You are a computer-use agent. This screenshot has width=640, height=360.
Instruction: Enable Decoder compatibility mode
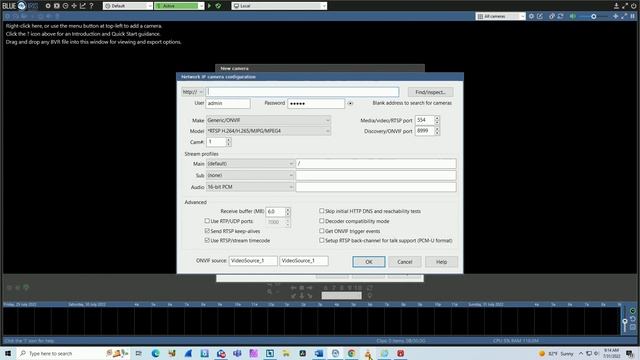(x=322, y=221)
